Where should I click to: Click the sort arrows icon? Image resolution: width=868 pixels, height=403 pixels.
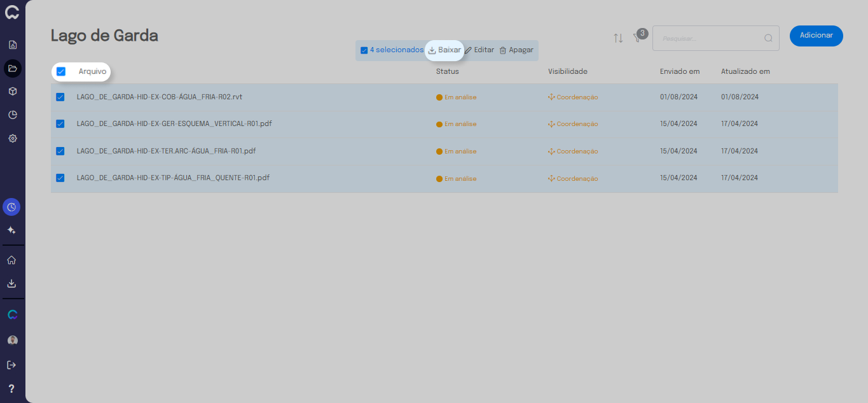pos(618,38)
